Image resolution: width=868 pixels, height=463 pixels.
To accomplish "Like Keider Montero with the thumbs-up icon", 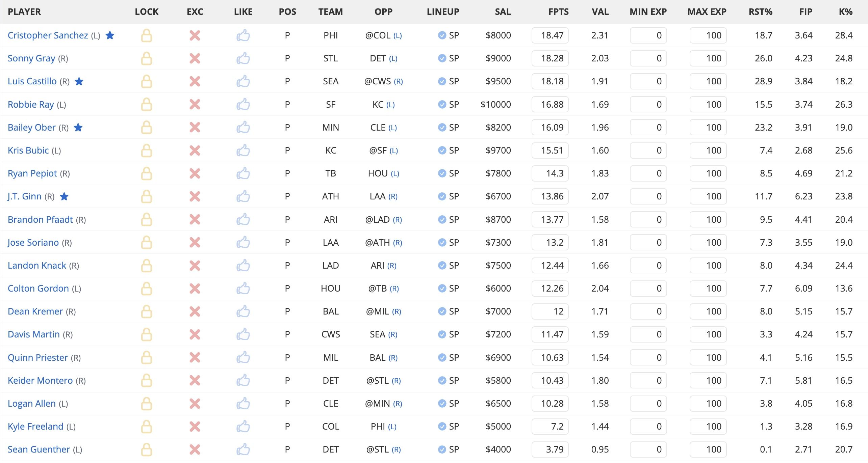I will pos(243,380).
